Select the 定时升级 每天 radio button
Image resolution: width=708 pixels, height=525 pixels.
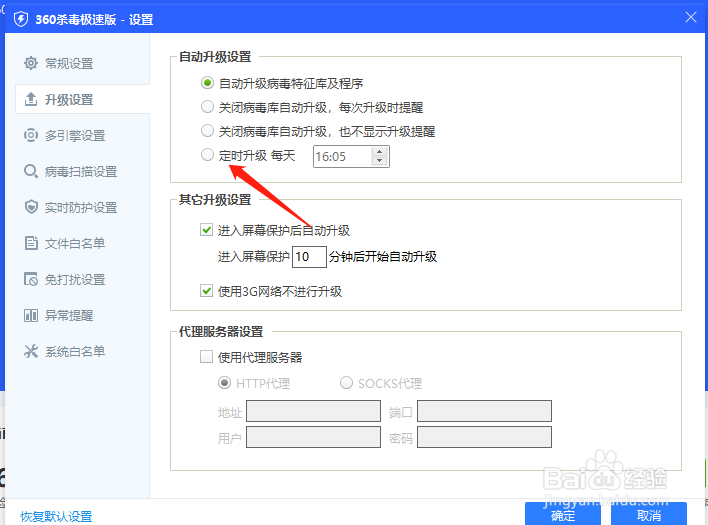(x=207, y=155)
